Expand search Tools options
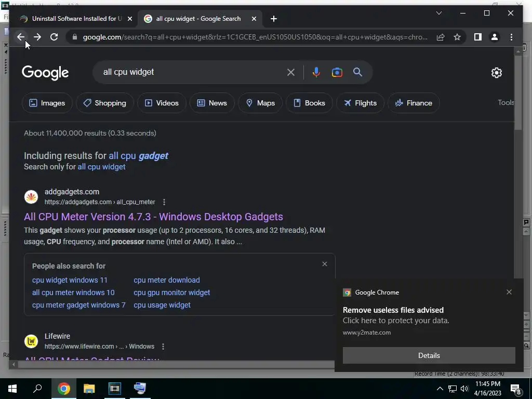Viewport: 532px width, 399px height. click(x=506, y=102)
